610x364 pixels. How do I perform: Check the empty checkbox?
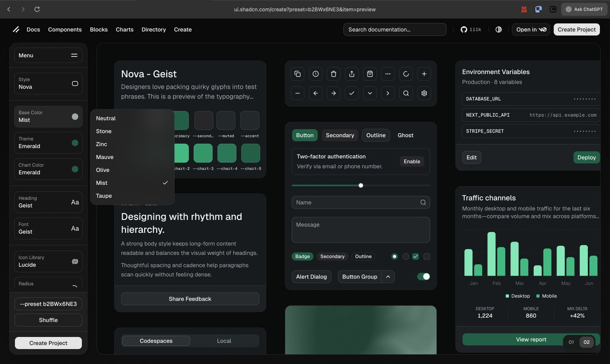[x=427, y=256]
